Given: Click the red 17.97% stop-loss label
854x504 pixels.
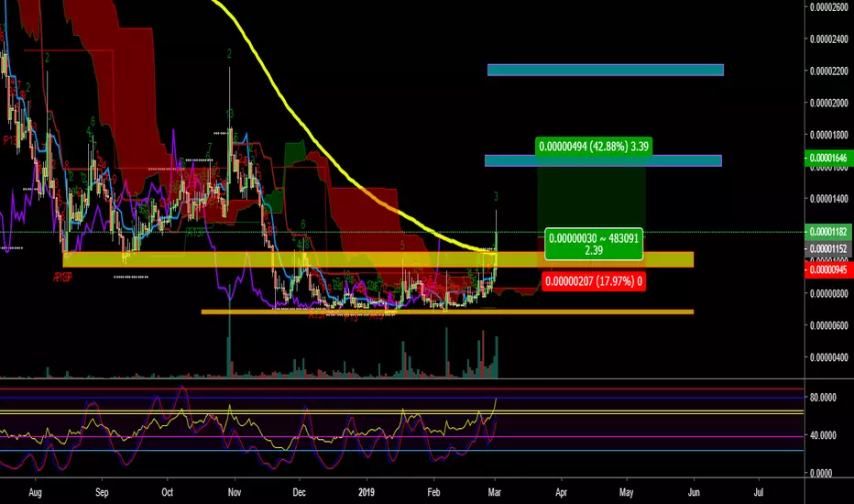Looking at the screenshot, I should pos(594,280).
